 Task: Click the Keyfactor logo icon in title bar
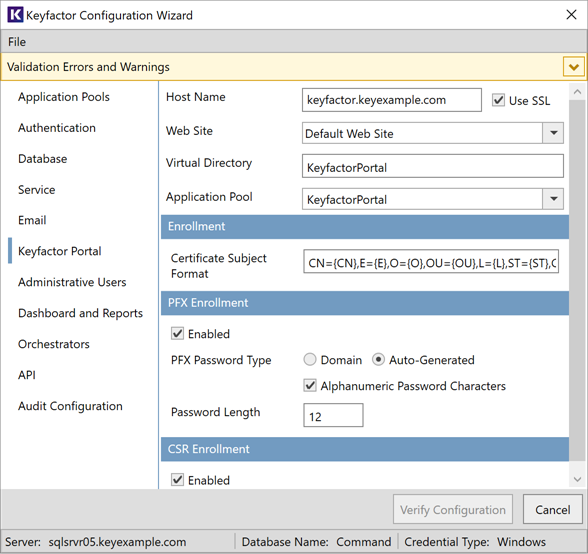tap(15, 15)
